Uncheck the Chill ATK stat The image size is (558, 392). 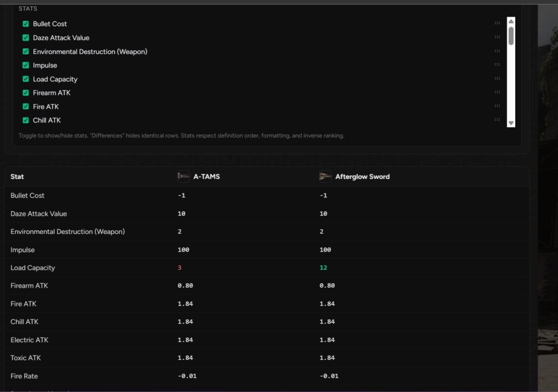pos(26,120)
